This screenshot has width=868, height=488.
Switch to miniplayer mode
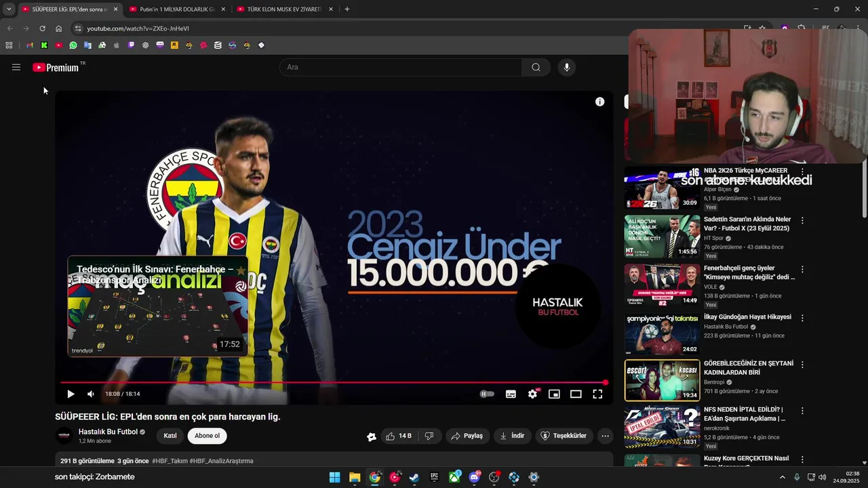[554, 394]
